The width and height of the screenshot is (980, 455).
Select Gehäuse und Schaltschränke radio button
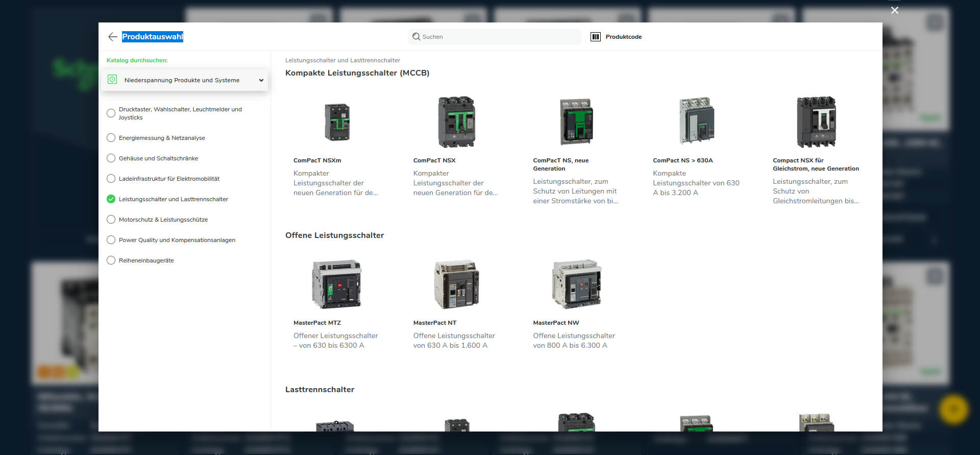pos(111,158)
